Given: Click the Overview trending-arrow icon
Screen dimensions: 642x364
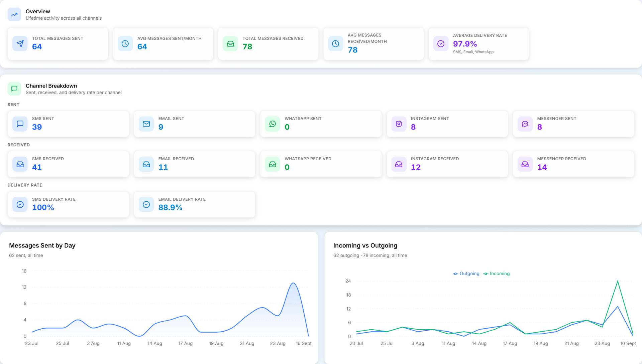Looking at the screenshot, I should (x=14, y=14).
